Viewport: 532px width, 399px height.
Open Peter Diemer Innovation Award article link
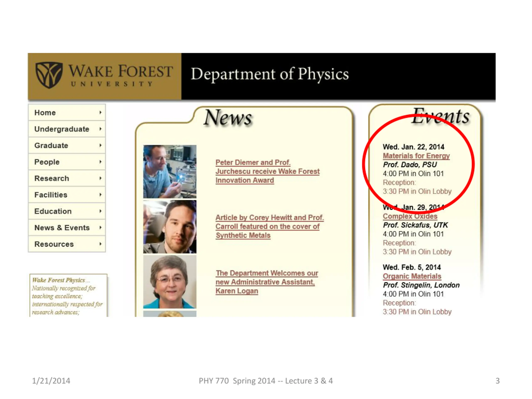point(267,171)
